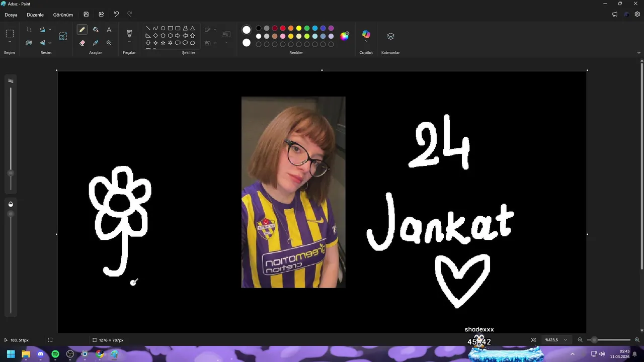Image resolution: width=644 pixels, height=362 pixels.
Task: Click the Share icon
Action: click(101, 15)
